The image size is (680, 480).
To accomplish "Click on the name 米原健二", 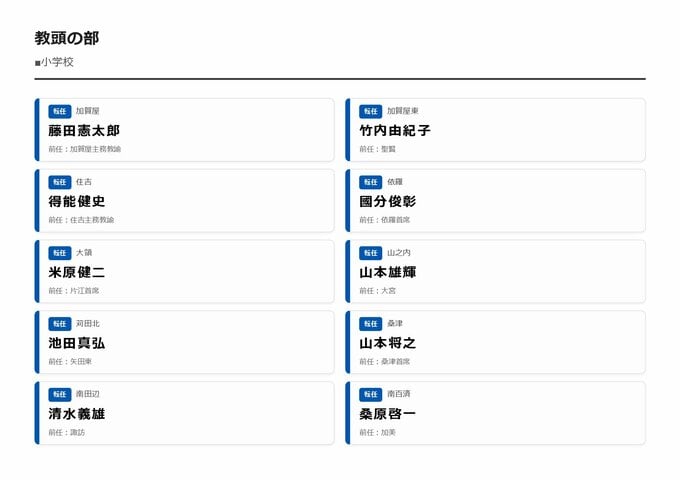I will 77,272.
